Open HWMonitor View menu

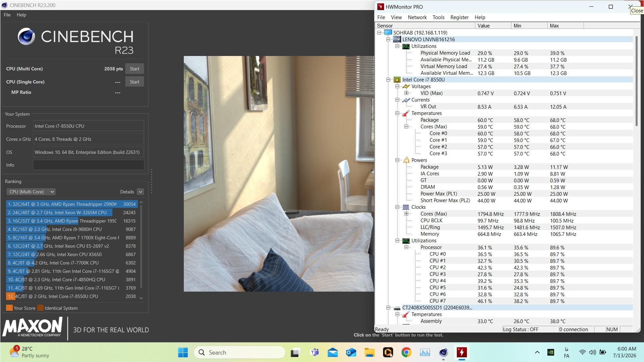coord(396,17)
